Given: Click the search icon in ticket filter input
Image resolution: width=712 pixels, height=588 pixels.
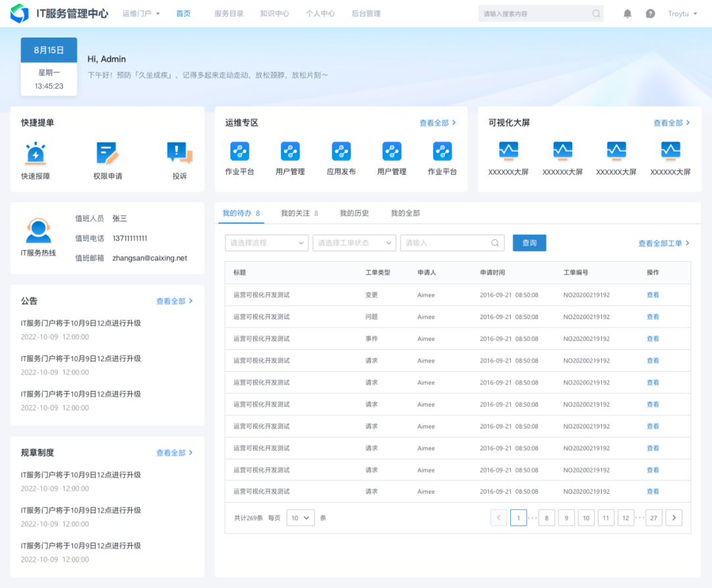Looking at the screenshot, I should (x=495, y=243).
